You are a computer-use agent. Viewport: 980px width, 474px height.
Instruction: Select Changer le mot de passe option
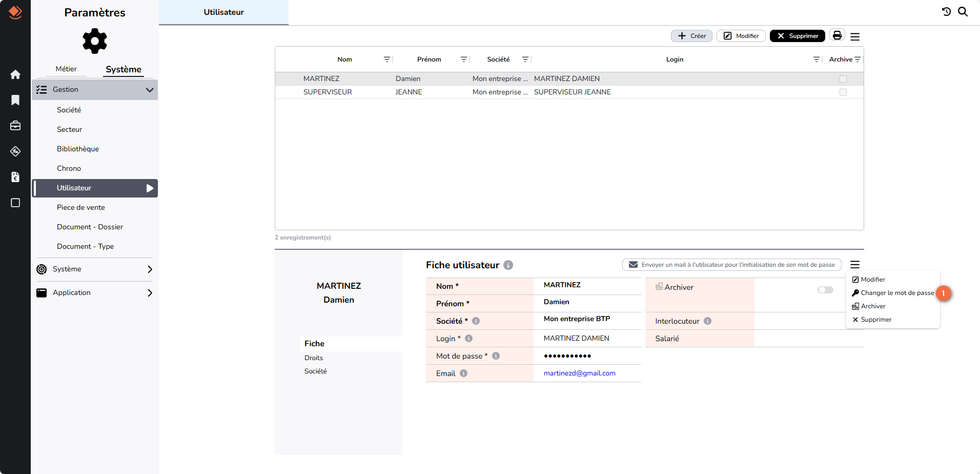click(x=897, y=293)
